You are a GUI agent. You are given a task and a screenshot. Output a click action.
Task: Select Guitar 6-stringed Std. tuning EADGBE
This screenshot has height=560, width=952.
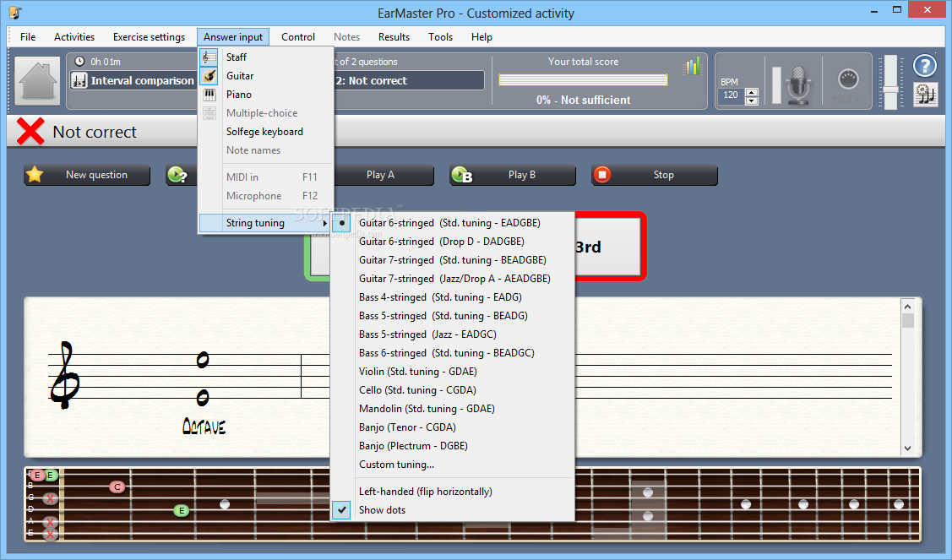pos(452,223)
